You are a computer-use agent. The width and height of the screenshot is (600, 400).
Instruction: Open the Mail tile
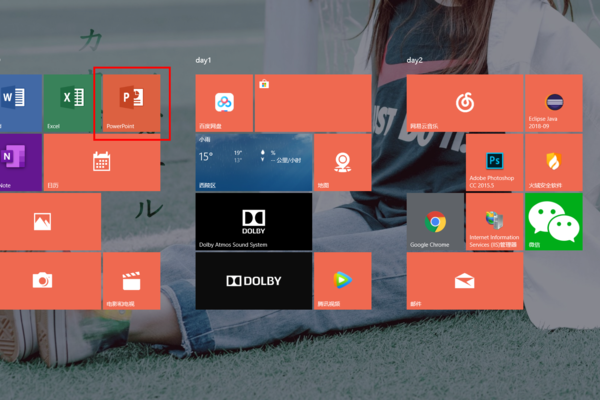(x=465, y=281)
